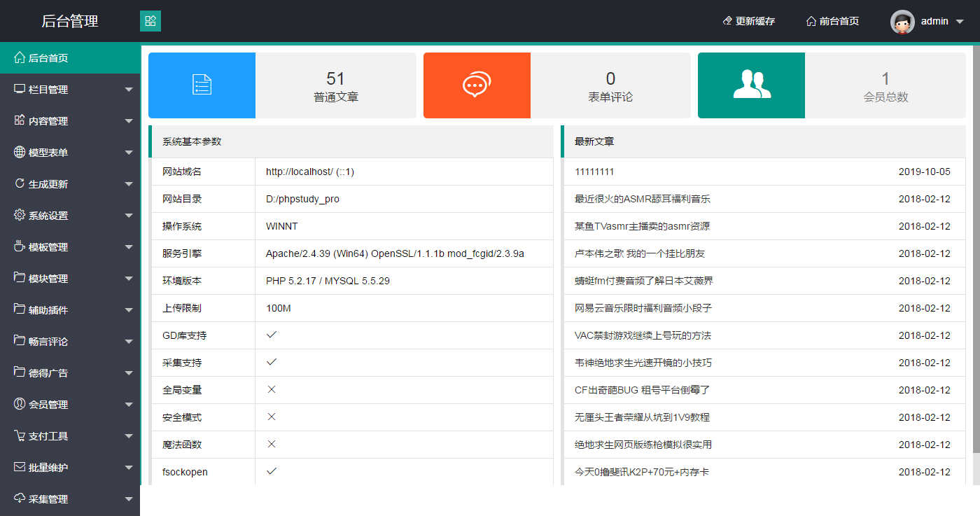Open article 卢本伟之歌 我的一个挂比朋友
The image size is (980, 516).
click(640, 253)
